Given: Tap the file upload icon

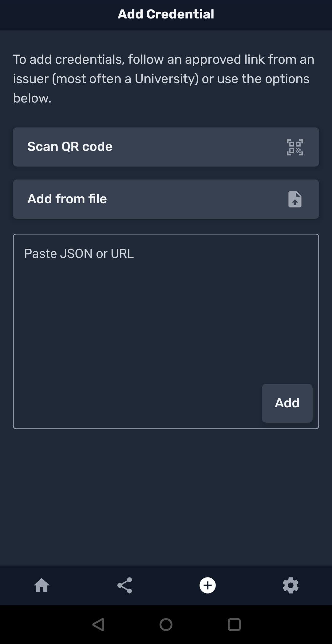Looking at the screenshot, I should 295,199.
